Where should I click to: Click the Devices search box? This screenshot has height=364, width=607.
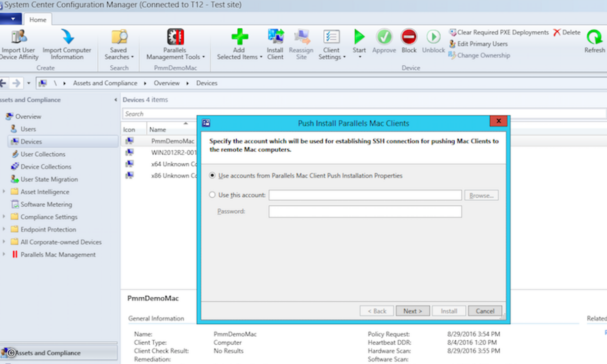tap(364, 114)
